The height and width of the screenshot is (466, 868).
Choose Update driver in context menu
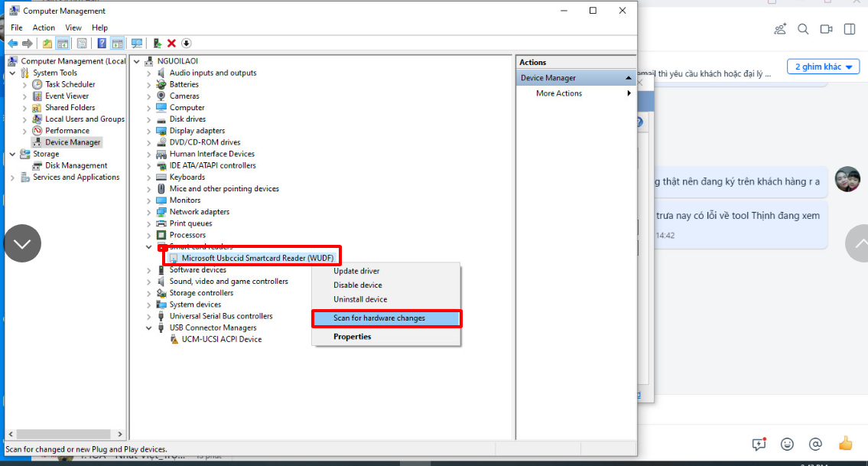point(386,271)
